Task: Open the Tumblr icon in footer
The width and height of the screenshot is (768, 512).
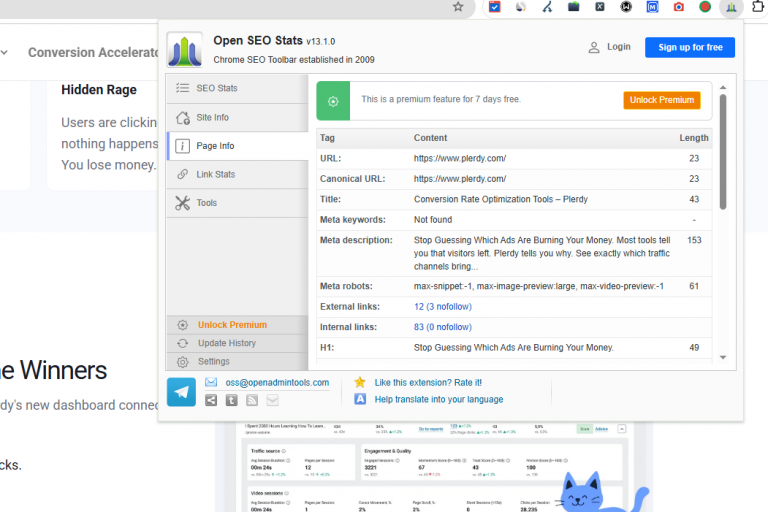Action: click(232, 400)
